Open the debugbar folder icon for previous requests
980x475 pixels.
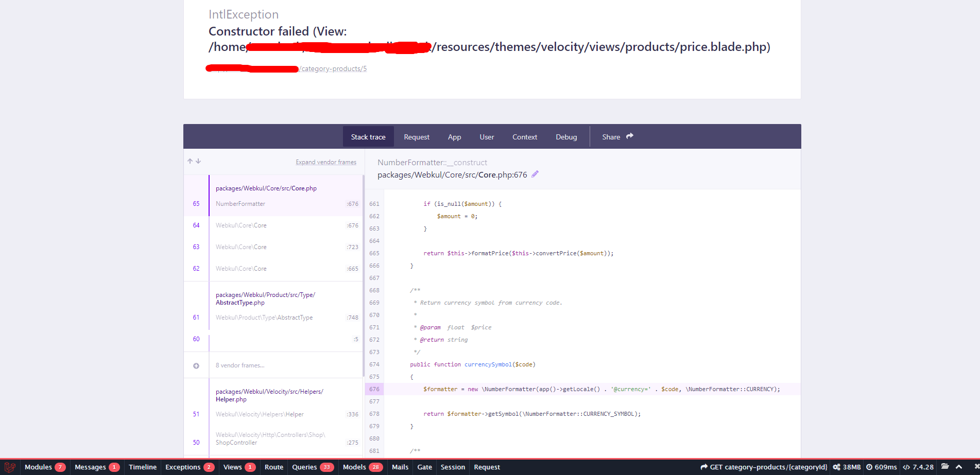945,467
